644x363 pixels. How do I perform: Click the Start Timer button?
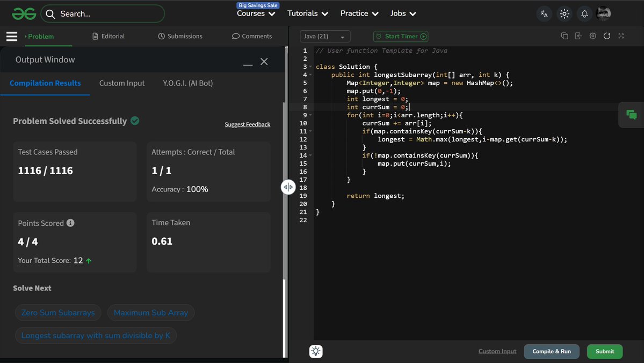pos(401,36)
